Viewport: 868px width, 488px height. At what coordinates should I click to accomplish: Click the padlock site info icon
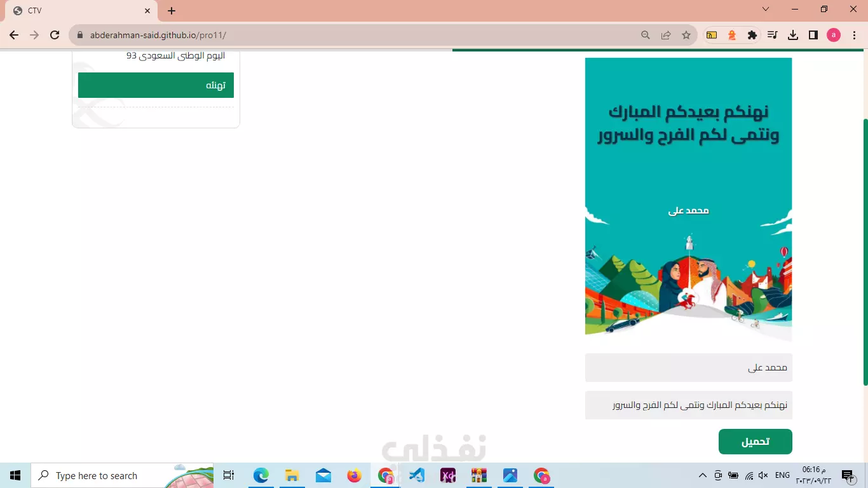click(x=79, y=35)
